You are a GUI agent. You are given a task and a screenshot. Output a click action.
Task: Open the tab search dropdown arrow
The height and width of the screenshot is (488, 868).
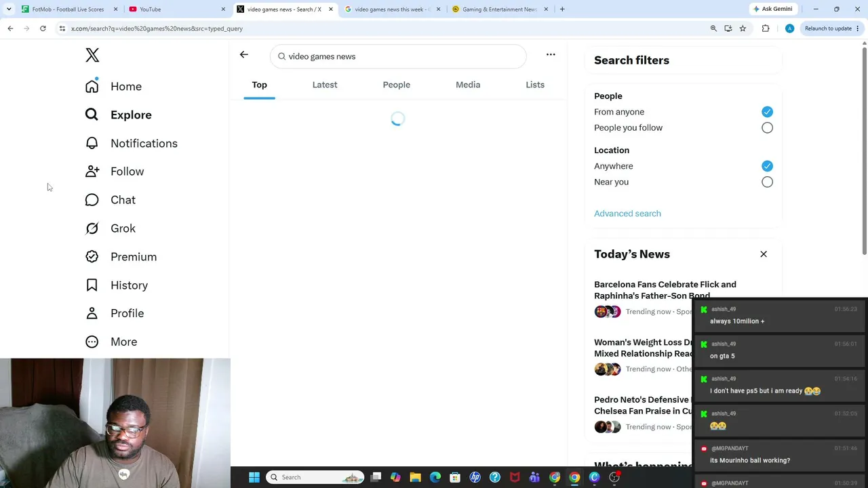tap(9, 9)
